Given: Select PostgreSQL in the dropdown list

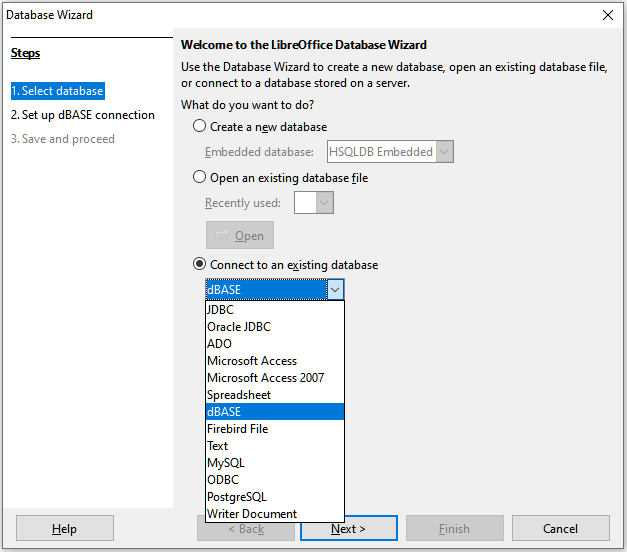Looking at the screenshot, I should 275,497.
